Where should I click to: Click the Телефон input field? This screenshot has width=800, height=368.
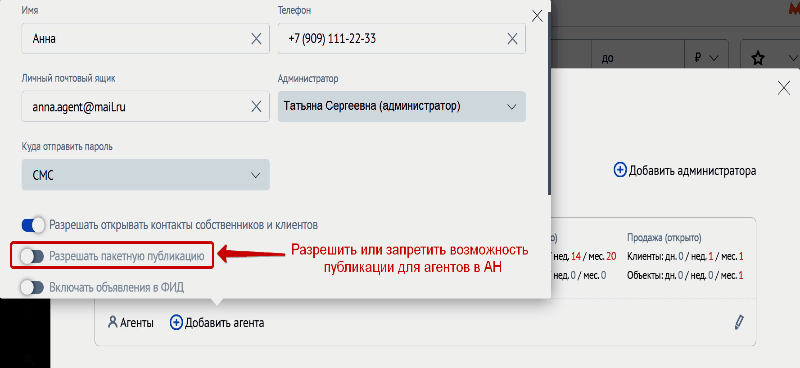[x=402, y=38]
